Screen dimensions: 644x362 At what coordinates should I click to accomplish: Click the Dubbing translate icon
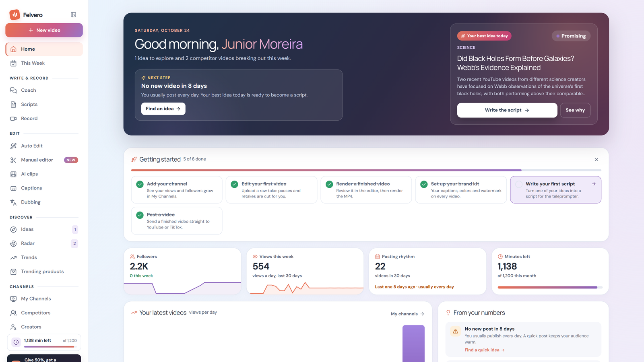13,202
